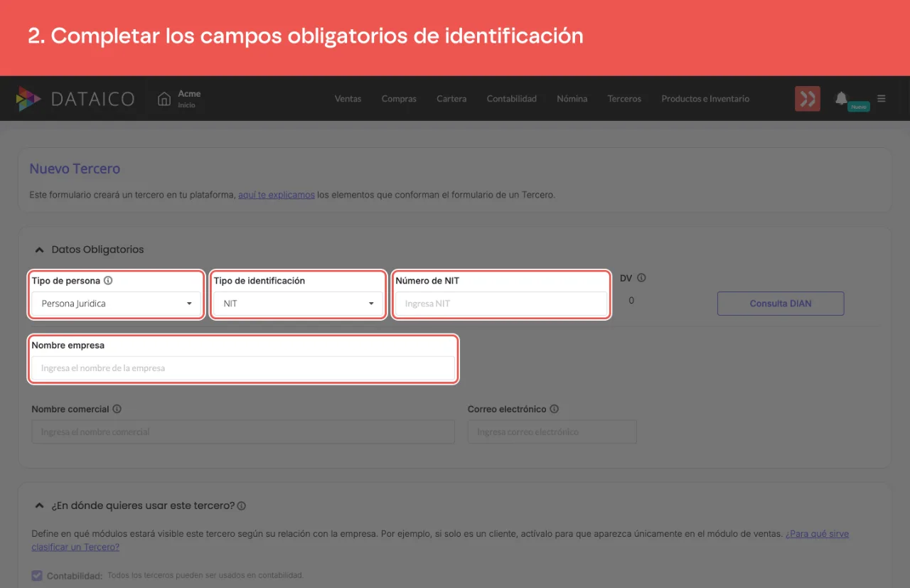Open the hamburger menu icon
Image resolution: width=910 pixels, height=588 pixels.
click(x=882, y=99)
